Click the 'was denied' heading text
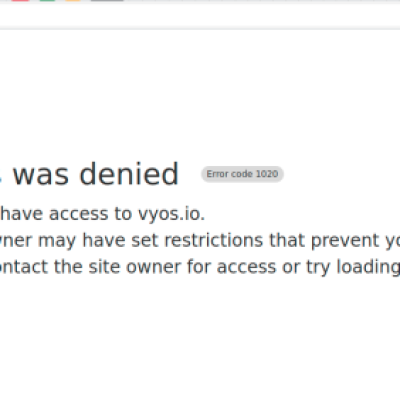The height and width of the screenshot is (400, 400). [96, 174]
